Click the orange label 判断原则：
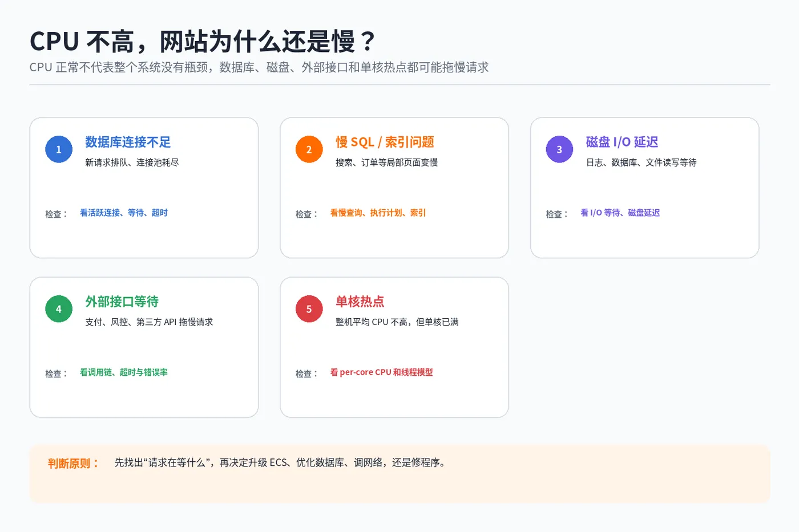The height and width of the screenshot is (532, 799). (74, 464)
